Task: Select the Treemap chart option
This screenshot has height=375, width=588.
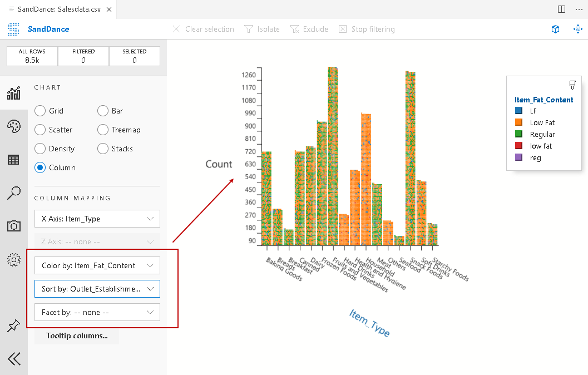Action: click(x=119, y=130)
